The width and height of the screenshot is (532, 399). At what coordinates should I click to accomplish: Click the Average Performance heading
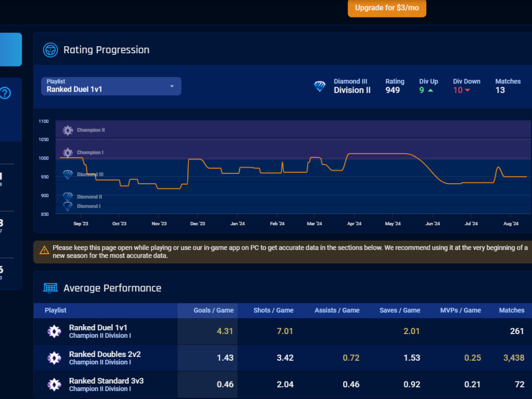click(112, 288)
